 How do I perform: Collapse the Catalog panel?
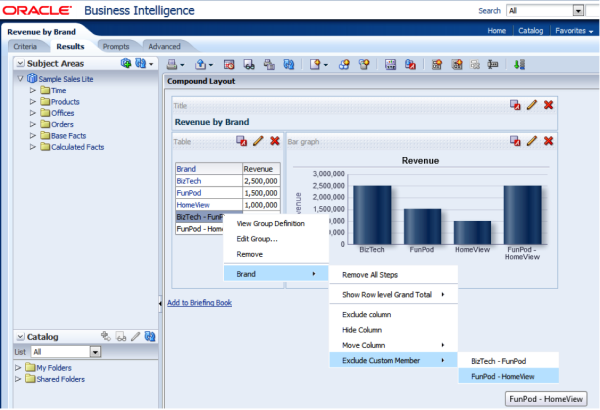(x=19, y=338)
